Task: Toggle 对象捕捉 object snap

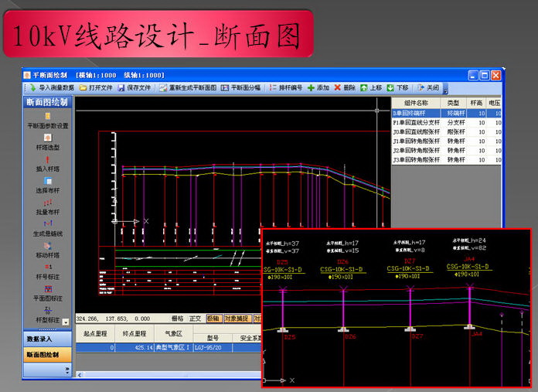Action: [x=237, y=319]
